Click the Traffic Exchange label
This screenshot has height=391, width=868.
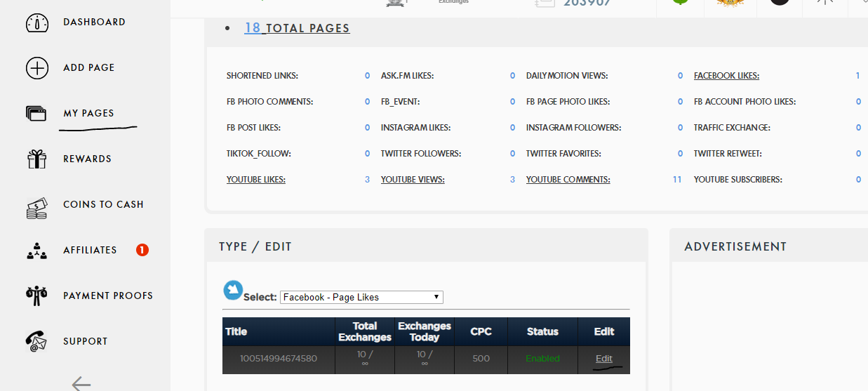732,128
